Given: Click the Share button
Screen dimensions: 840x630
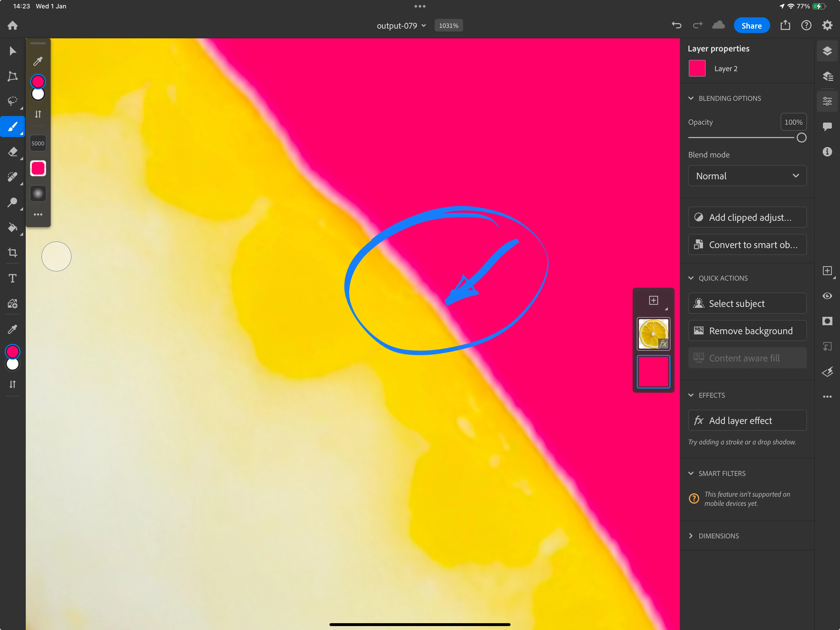Looking at the screenshot, I should [751, 25].
